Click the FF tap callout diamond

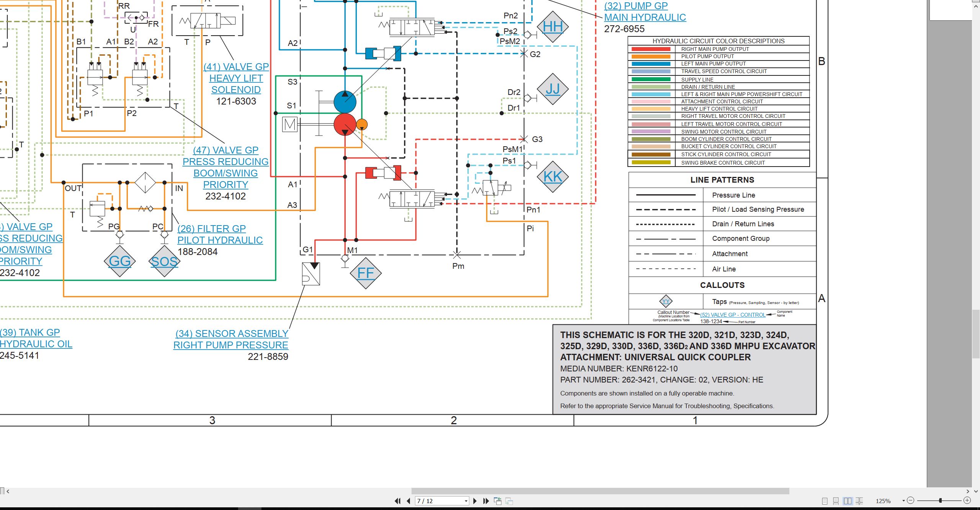coord(366,273)
